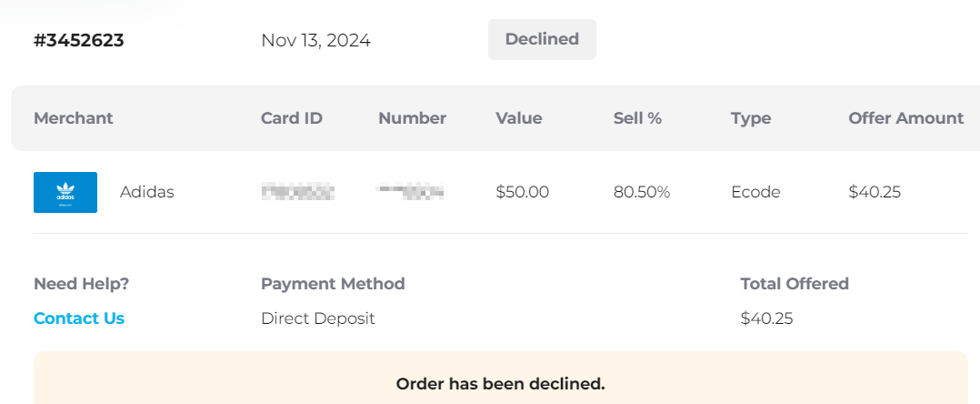Select order number #3452623
The image size is (980, 404).
(x=79, y=41)
